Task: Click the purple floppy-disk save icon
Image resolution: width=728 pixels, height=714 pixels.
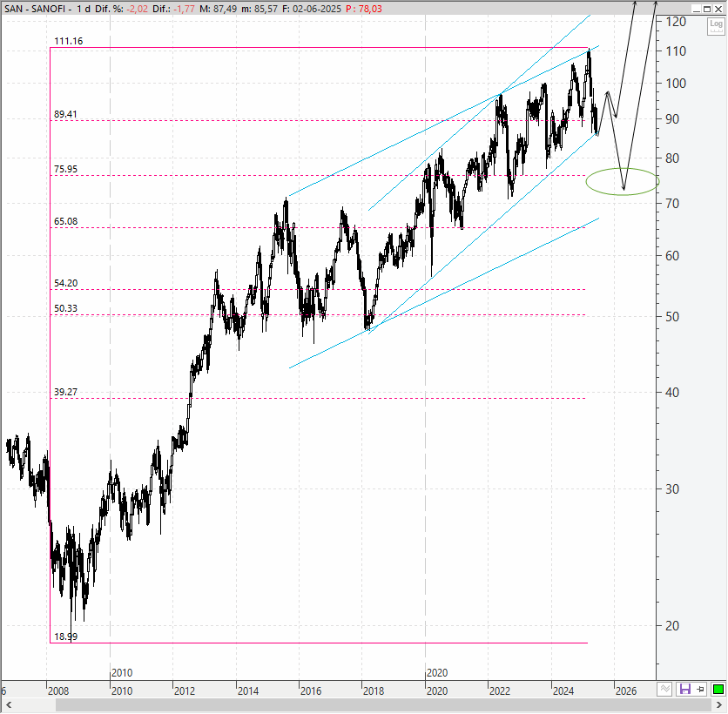Action: point(684,689)
